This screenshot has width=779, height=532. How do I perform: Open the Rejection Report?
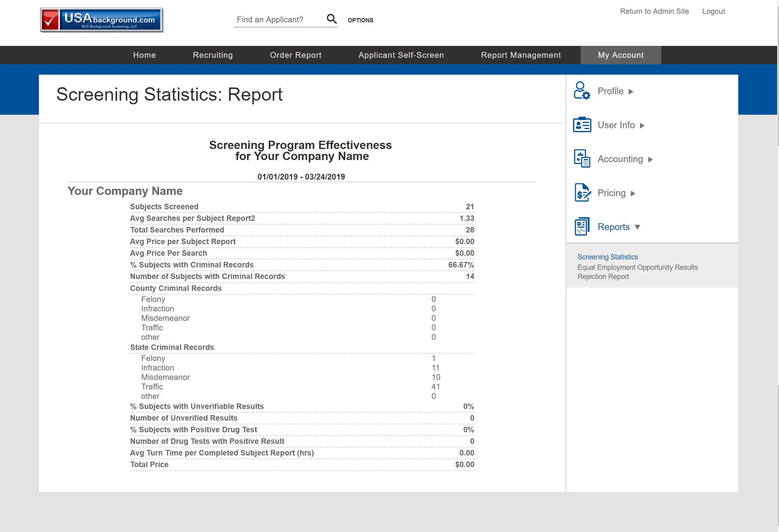tap(603, 276)
